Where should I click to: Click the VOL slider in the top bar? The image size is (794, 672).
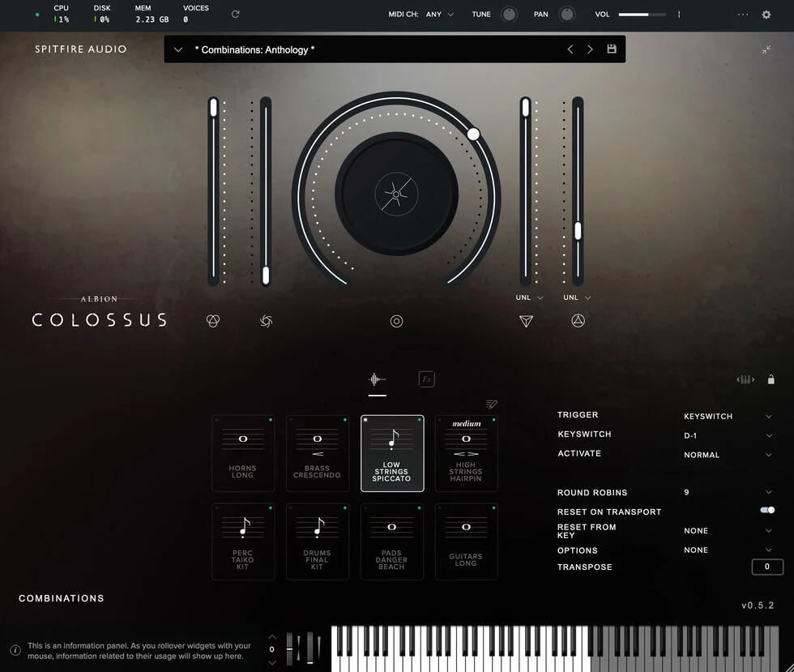[642, 15]
